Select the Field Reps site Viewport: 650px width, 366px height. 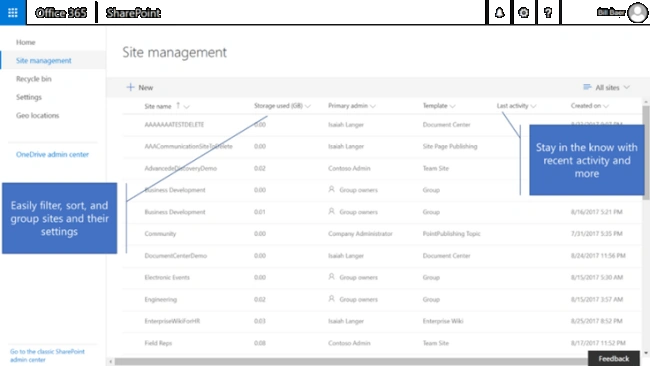tap(158, 343)
